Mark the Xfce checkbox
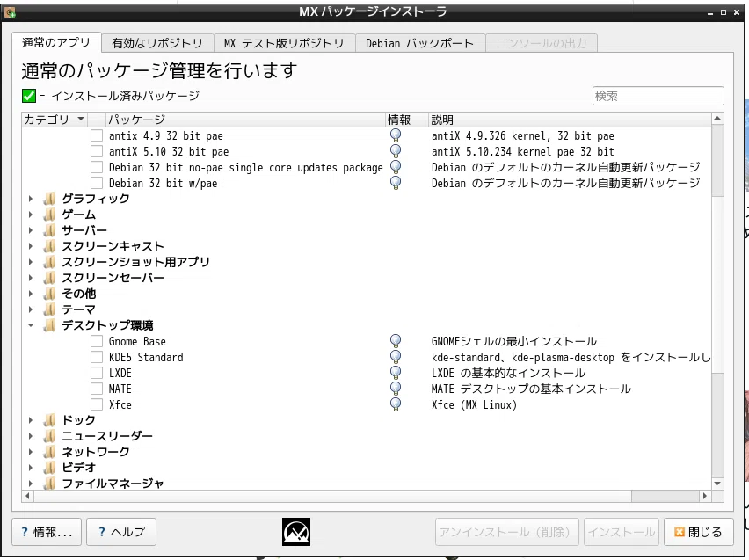 point(97,404)
